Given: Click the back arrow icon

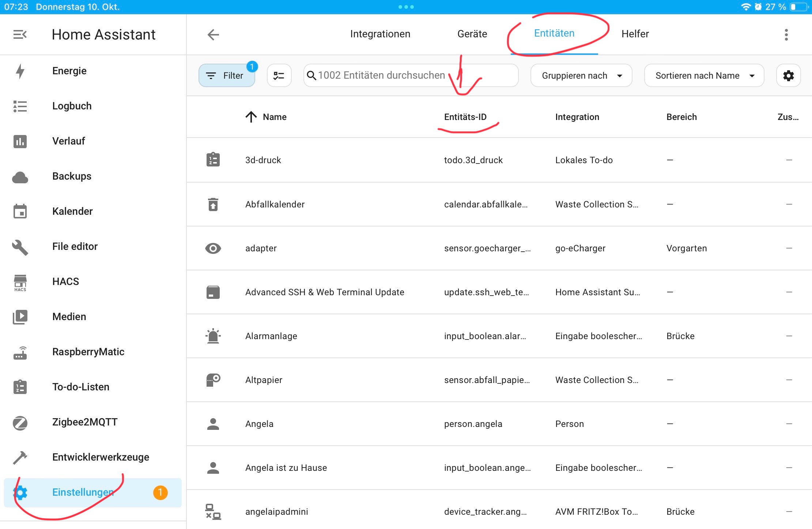Looking at the screenshot, I should coord(213,35).
